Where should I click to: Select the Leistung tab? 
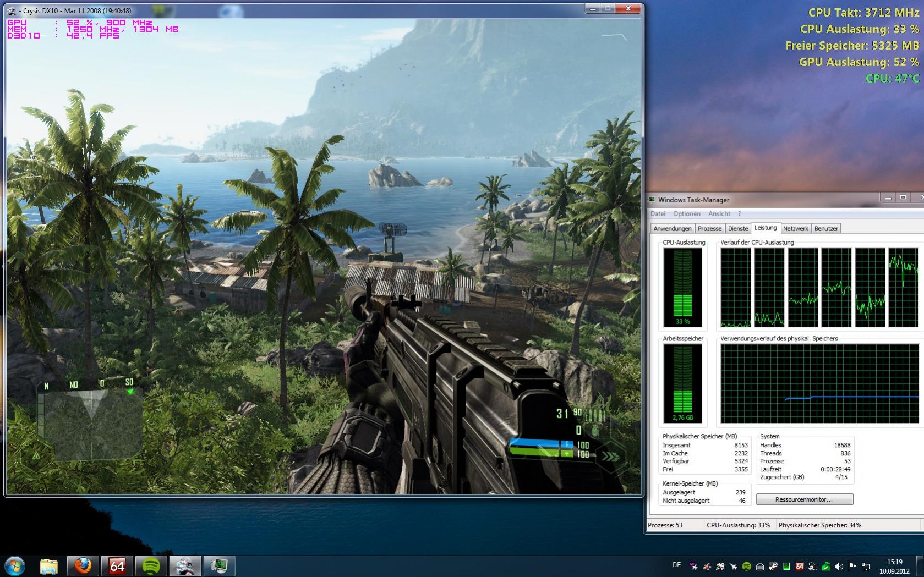coord(766,227)
